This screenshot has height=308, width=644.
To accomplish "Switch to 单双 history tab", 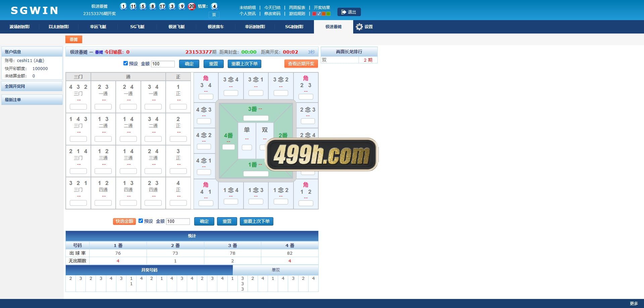I will (x=276, y=270).
